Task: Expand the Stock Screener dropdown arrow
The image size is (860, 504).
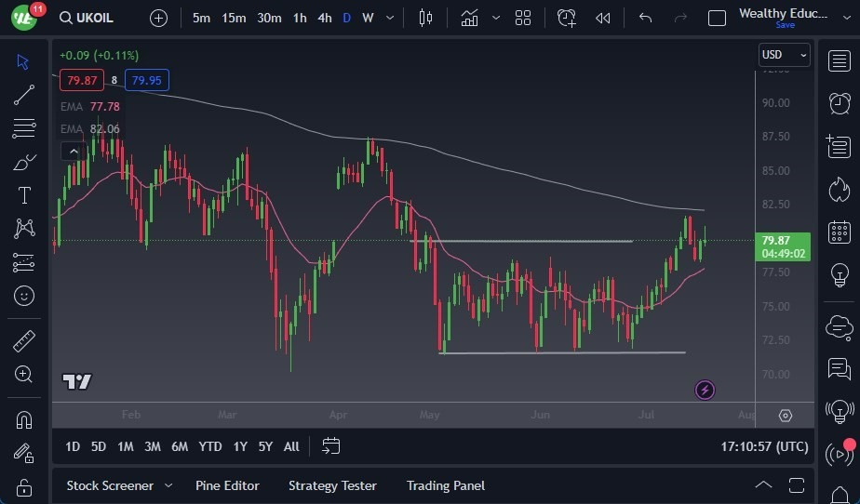Action: pyautogui.click(x=168, y=485)
